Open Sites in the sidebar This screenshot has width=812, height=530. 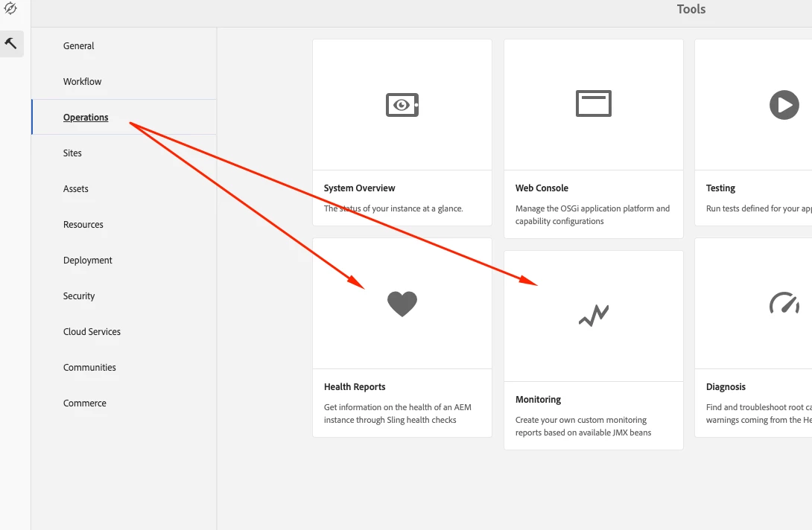click(x=72, y=153)
